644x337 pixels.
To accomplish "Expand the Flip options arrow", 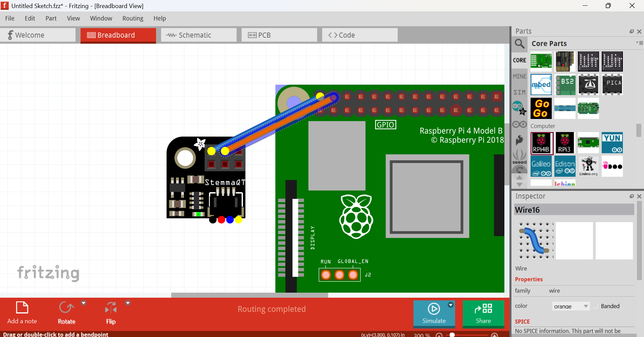I will [x=128, y=303].
